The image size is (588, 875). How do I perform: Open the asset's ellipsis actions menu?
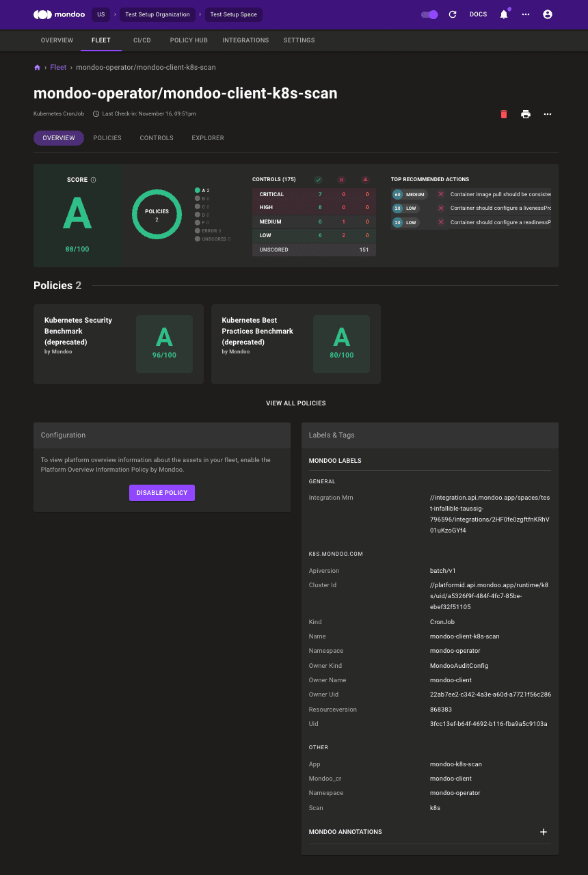pos(548,114)
